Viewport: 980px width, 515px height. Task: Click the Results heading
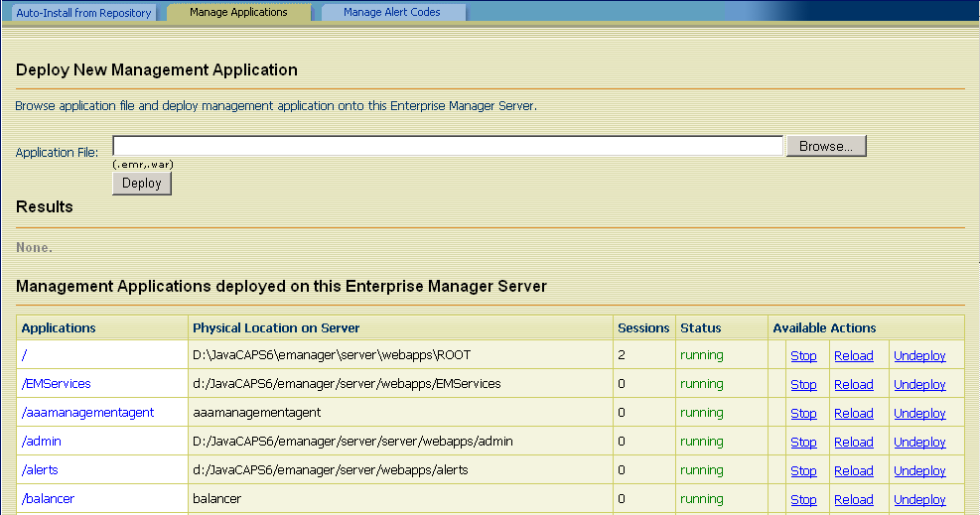tap(45, 206)
